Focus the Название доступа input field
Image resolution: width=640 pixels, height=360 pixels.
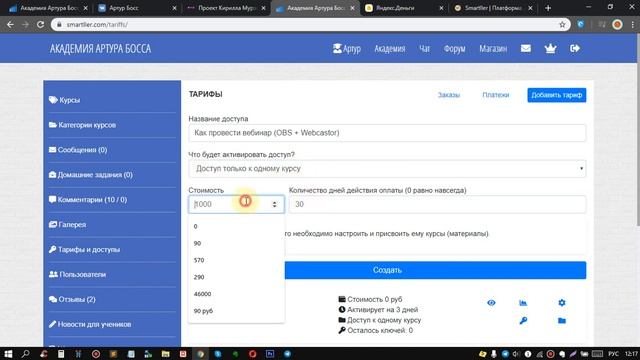coord(387,133)
